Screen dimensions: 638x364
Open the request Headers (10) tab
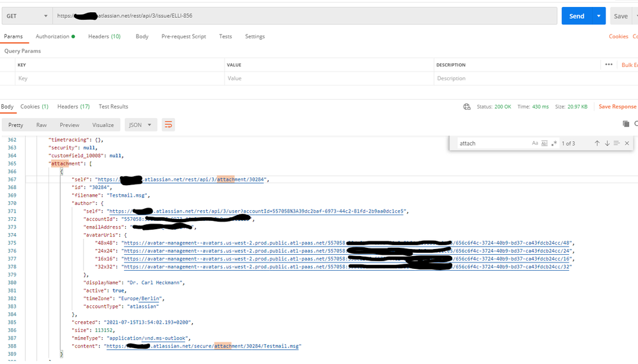point(104,36)
